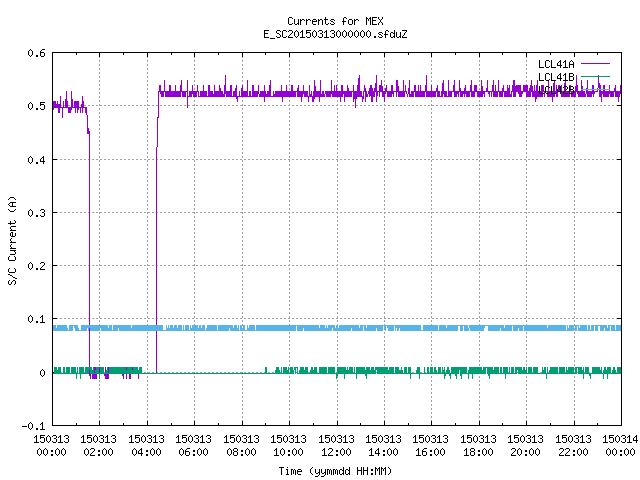Click the 150313 08:00 x-axis tick label
The image size is (640, 480).
[x=241, y=446]
